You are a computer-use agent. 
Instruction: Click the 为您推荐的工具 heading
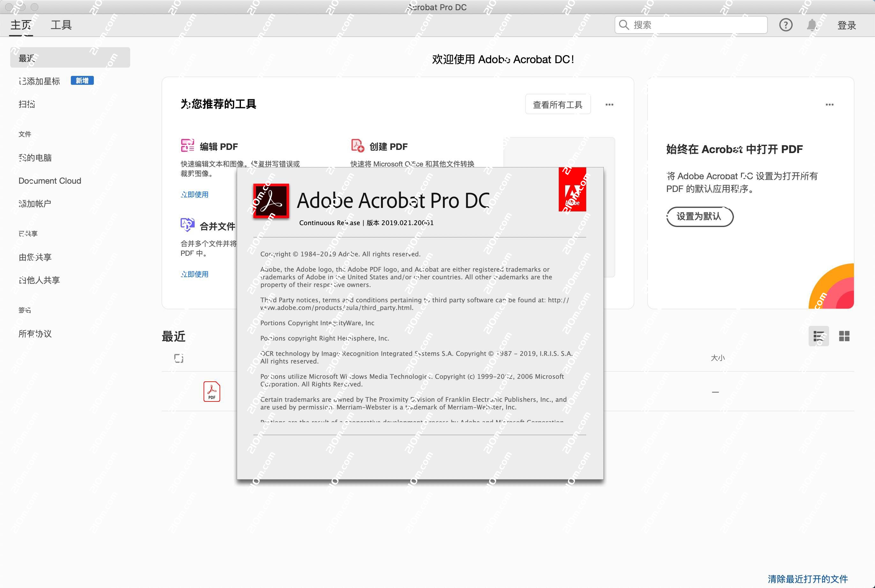click(x=218, y=104)
